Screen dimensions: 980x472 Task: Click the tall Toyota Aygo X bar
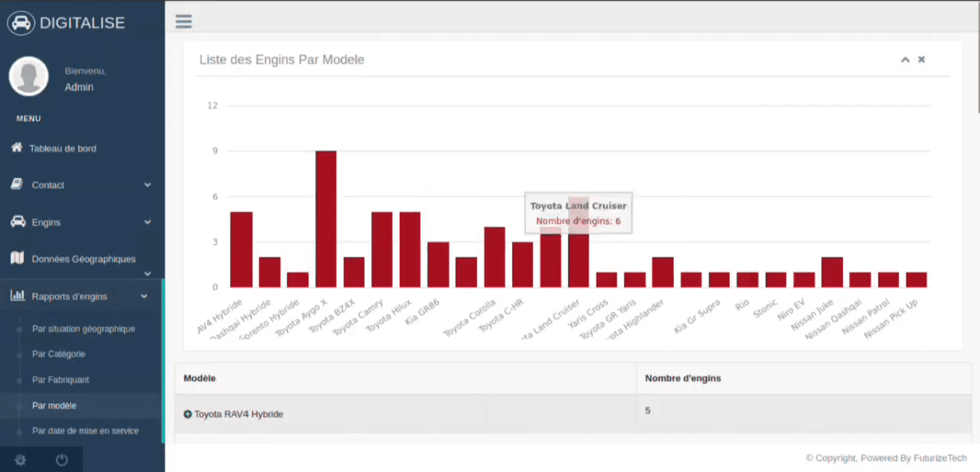326,219
